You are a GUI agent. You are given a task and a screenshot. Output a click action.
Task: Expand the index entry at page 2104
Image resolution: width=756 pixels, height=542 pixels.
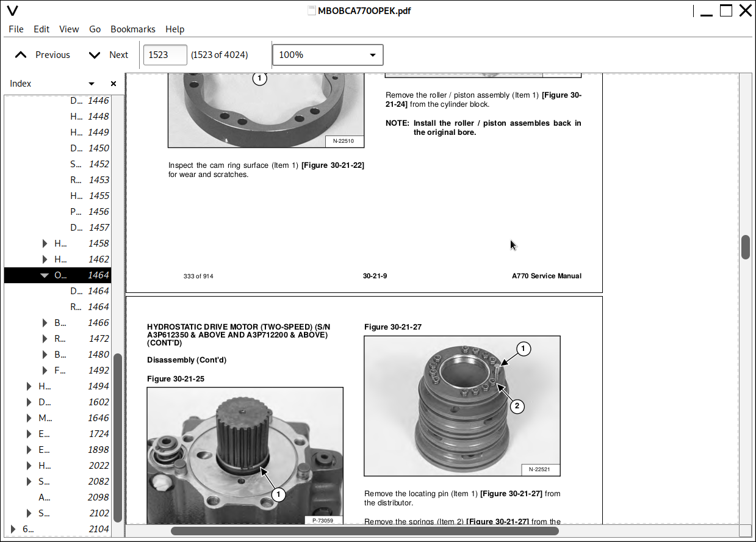click(x=13, y=529)
